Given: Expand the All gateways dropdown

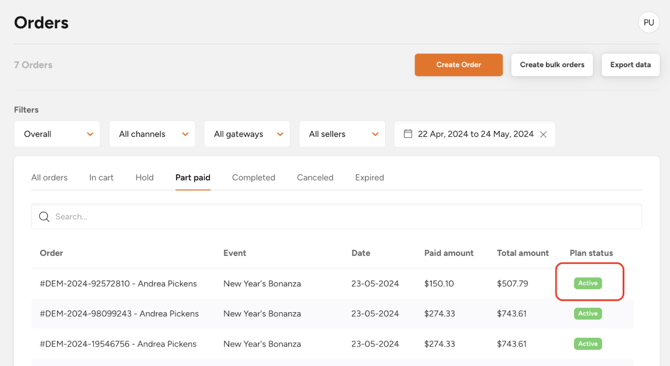Looking at the screenshot, I should 247,134.
